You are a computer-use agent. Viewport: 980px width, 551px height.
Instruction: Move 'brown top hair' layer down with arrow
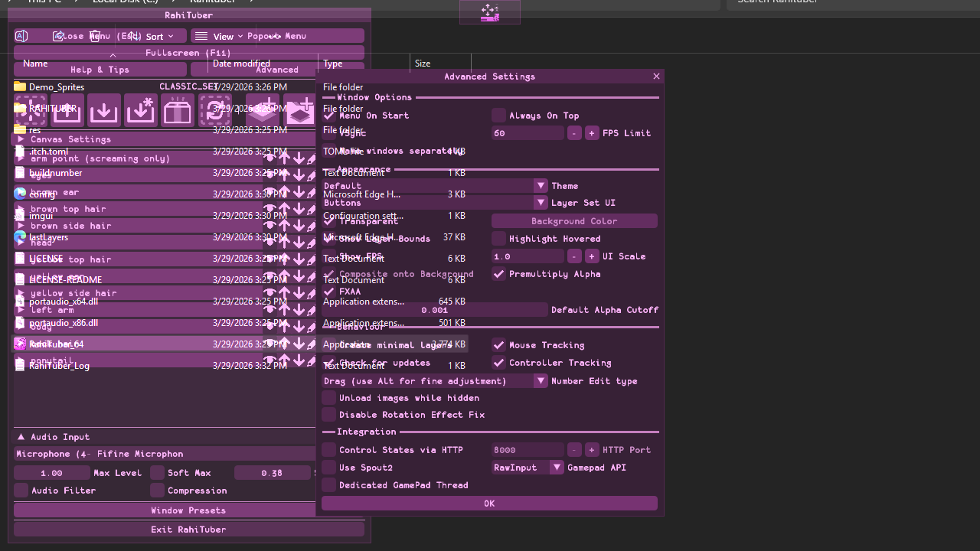click(x=299, y=209)
